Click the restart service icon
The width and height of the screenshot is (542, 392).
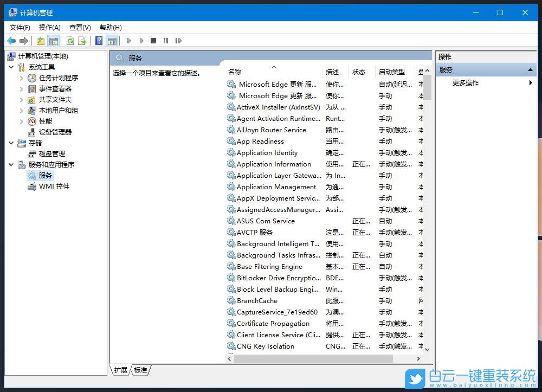[179, 41]
